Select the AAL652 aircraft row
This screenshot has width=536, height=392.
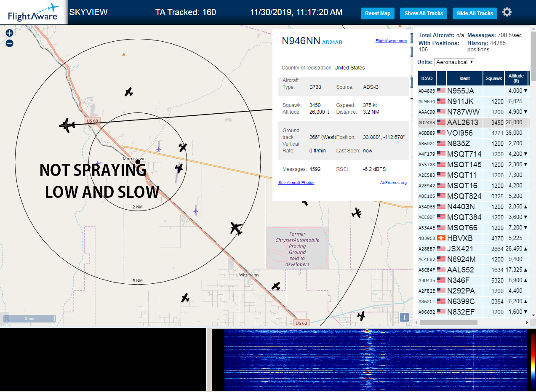coord(473,270)
